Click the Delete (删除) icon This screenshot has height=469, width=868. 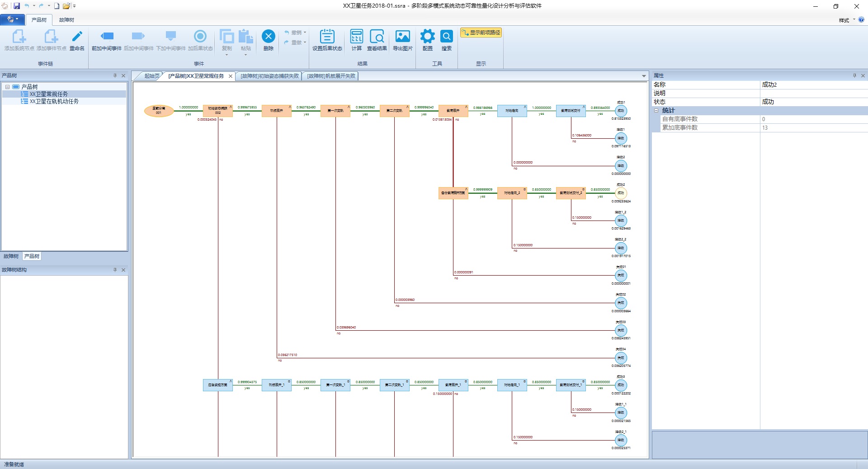[269, 37]
